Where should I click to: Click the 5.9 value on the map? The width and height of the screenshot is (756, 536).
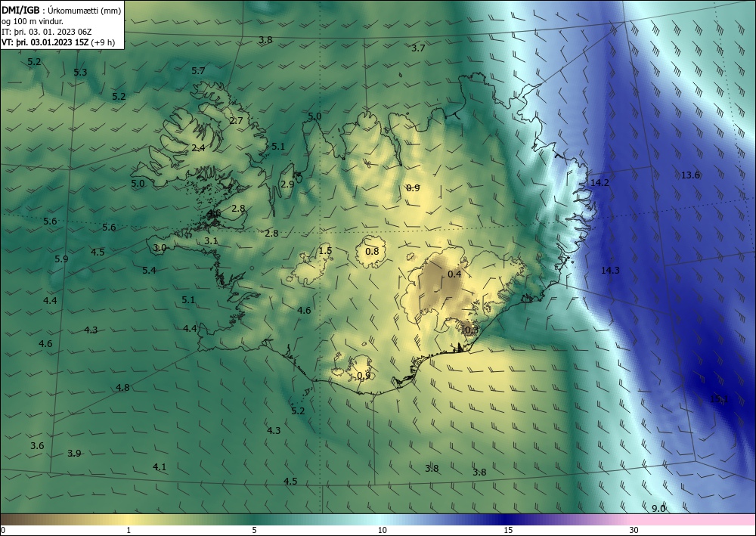click(61, 259)
